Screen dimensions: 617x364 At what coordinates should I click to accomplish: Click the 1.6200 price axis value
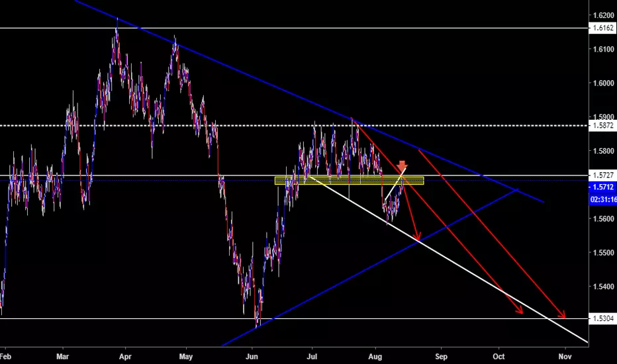click(x=603, y=15)
